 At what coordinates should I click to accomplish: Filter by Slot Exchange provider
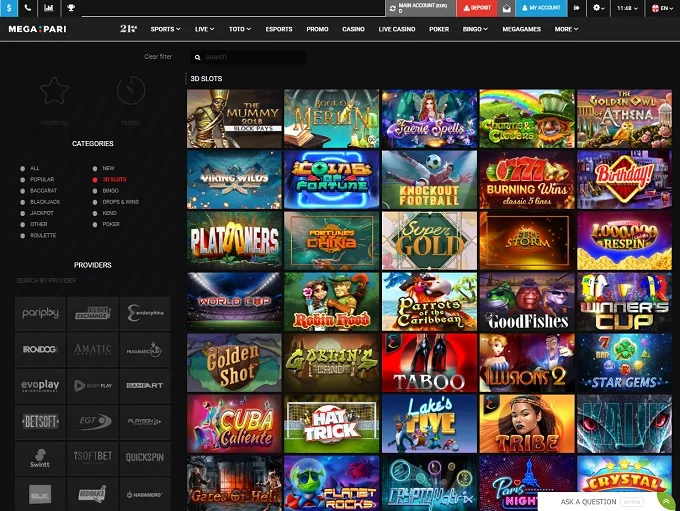click(92, 313)
